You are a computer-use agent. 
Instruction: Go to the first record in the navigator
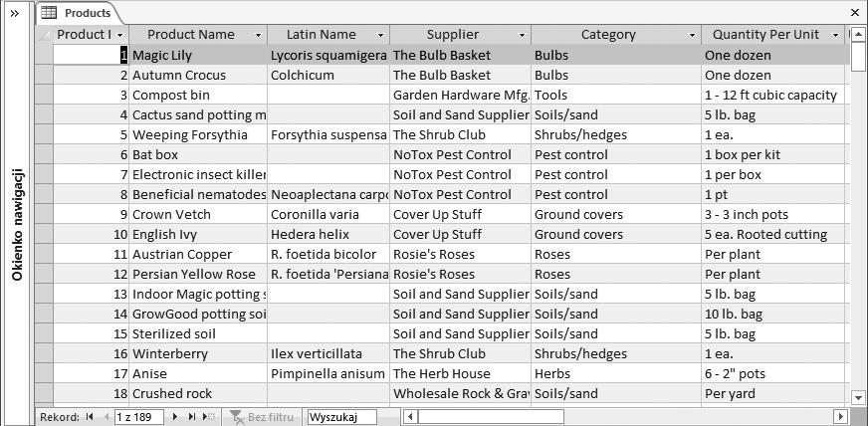(90, 417)
